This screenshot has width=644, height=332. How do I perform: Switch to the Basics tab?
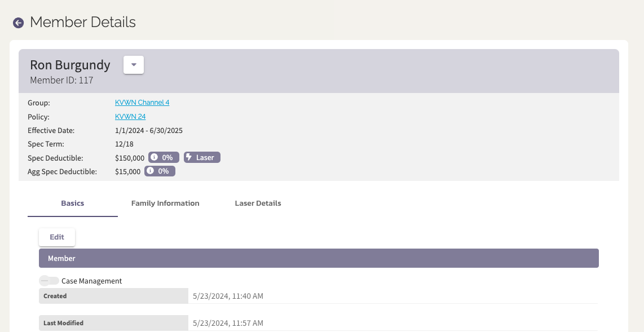click(x=73, y=203)
